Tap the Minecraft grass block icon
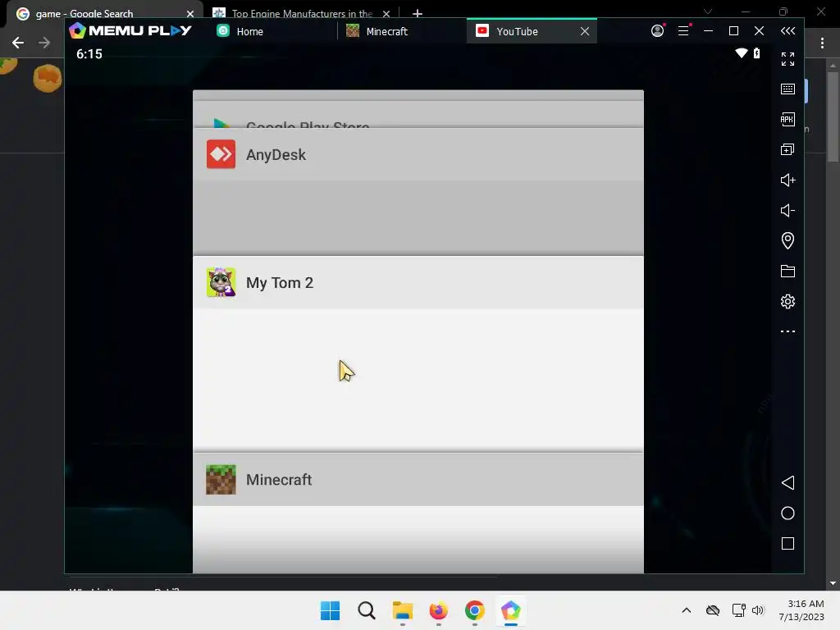The width and height of the screenshot is (840, 630). click(221, 479)
